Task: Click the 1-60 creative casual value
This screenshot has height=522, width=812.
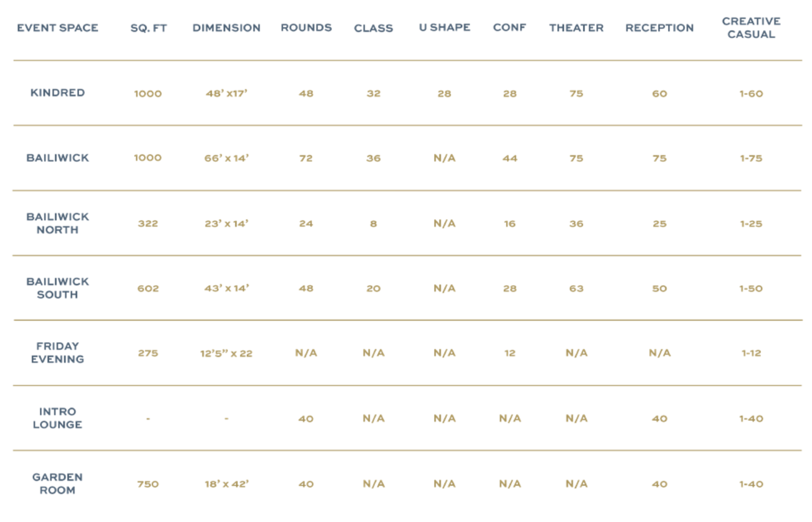Action: tap(751, 94)
